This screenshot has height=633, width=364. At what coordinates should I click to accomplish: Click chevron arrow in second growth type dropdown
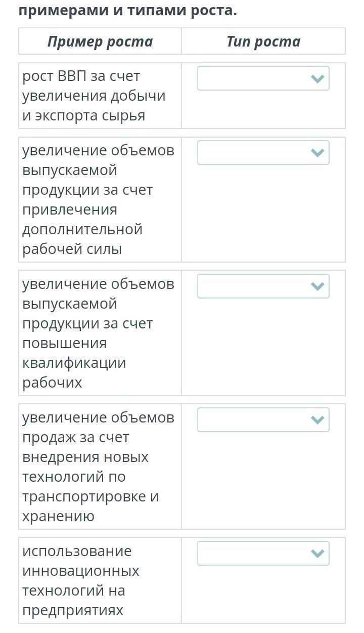pyautogui.click(x=317, y=153)
